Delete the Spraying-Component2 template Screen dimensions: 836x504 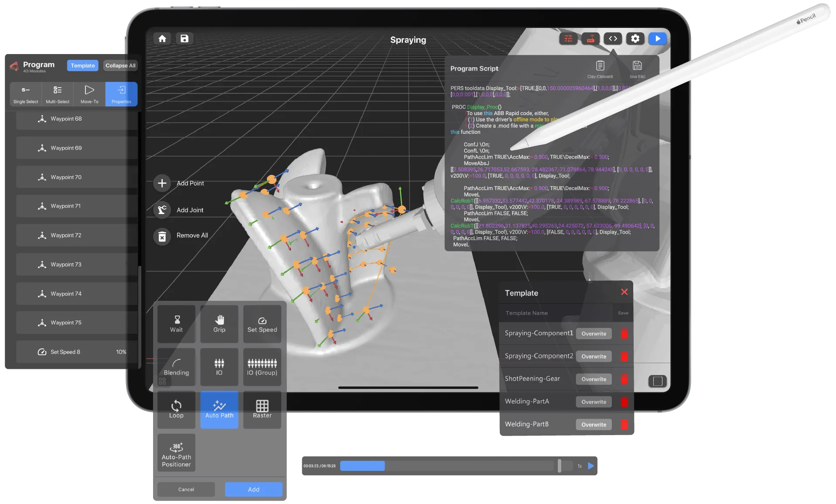[624, 356]
